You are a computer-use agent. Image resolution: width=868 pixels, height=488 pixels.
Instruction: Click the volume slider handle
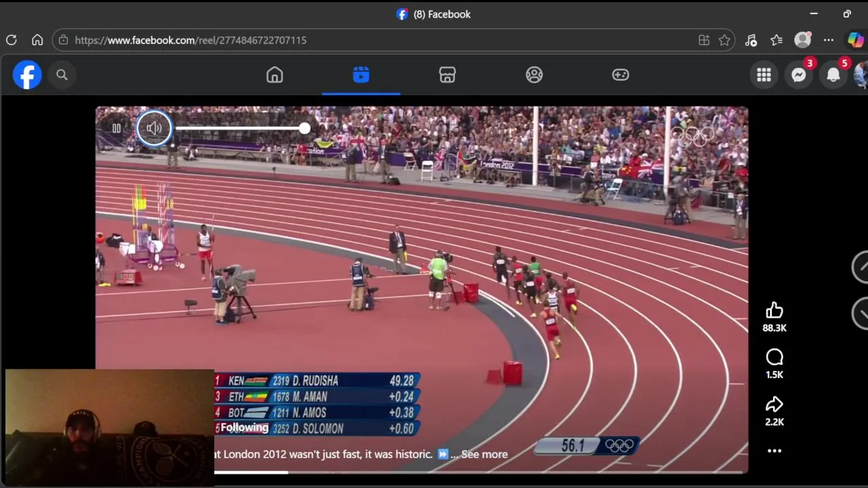pyautogui.click(x=304, y=128)
